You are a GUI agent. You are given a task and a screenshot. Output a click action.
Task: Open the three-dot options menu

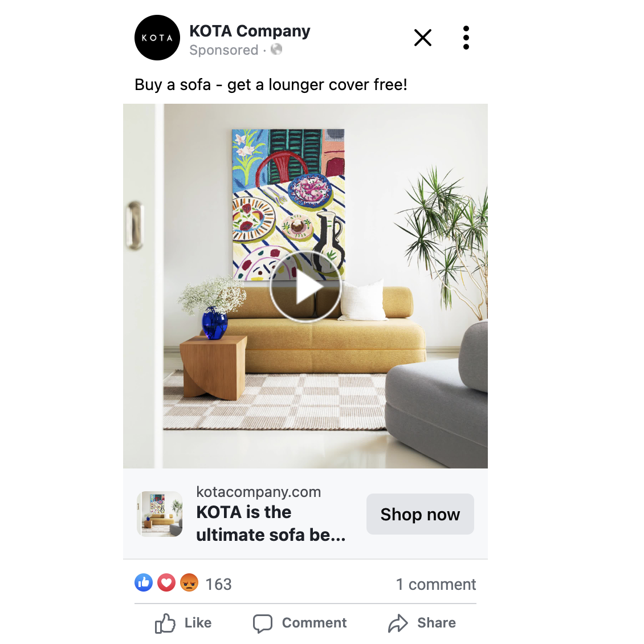click(x=466, y=38)
